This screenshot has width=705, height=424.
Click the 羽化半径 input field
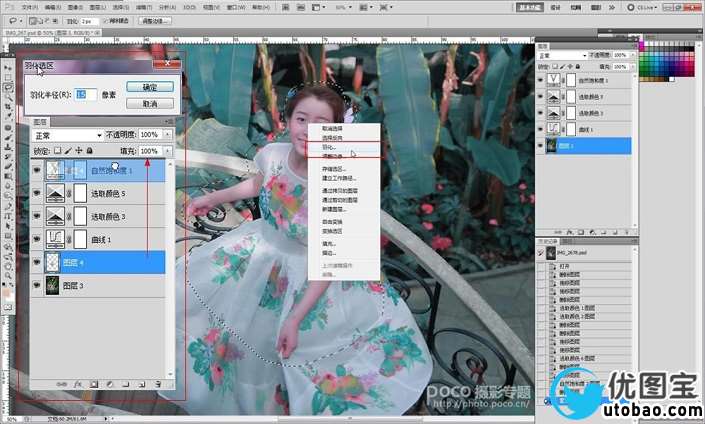click(x=85, y=94)
